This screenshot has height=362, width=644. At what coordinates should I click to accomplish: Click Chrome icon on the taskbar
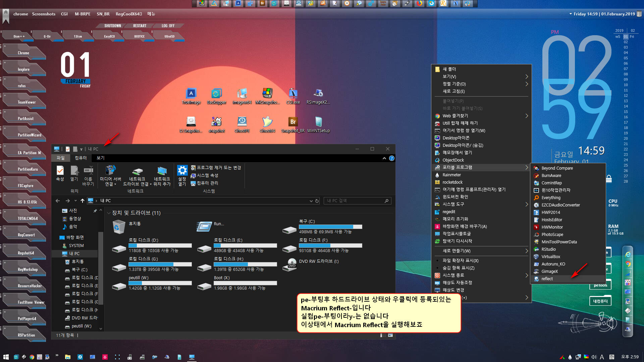pyautogui.click(x=32, y=357)
